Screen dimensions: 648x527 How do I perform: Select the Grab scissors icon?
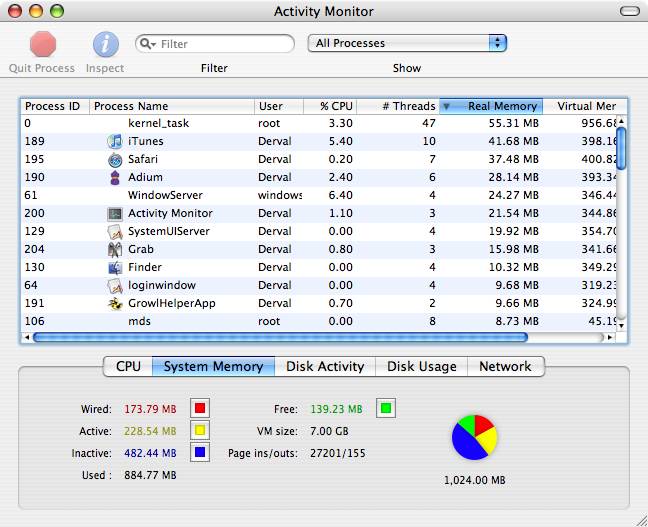(x=115, y=250)
